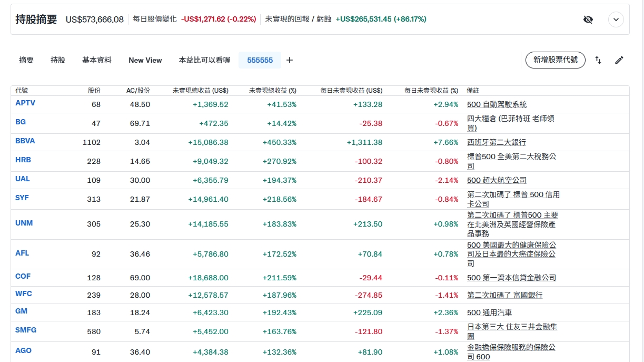The width and height of the screenshot is (644, 362).
Task: Open the New View tab
Action: 145,60
